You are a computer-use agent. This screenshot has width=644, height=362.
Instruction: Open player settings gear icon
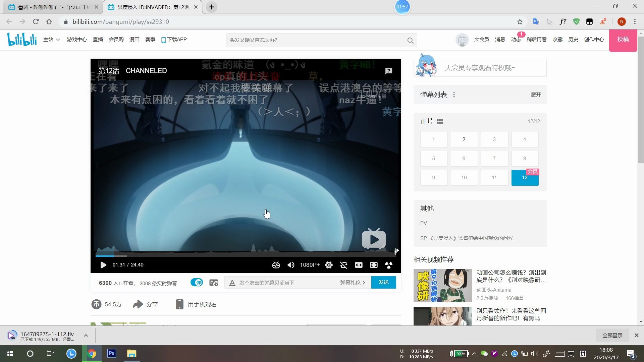pos(329,265)
